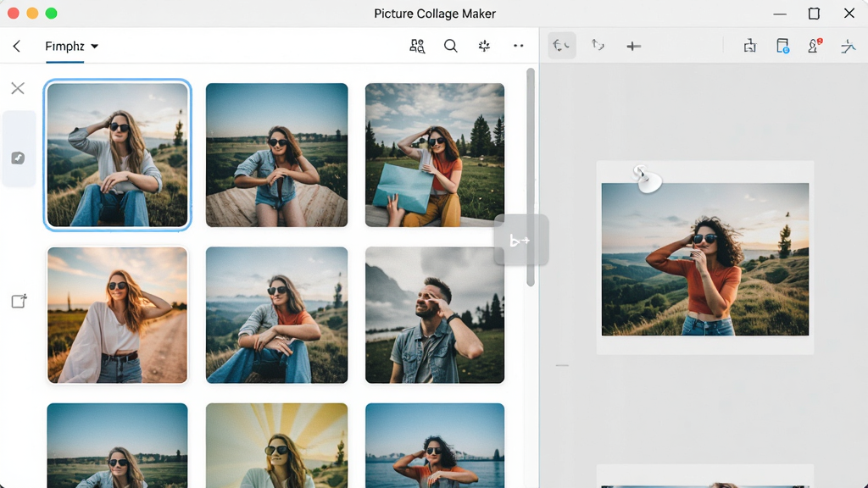
Task: Select the seated woman with orange top photo
Action: 277,315
